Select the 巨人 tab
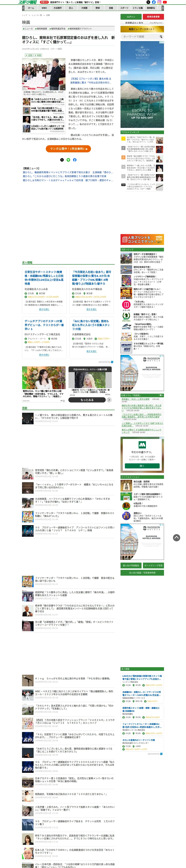 pos(71,8)
